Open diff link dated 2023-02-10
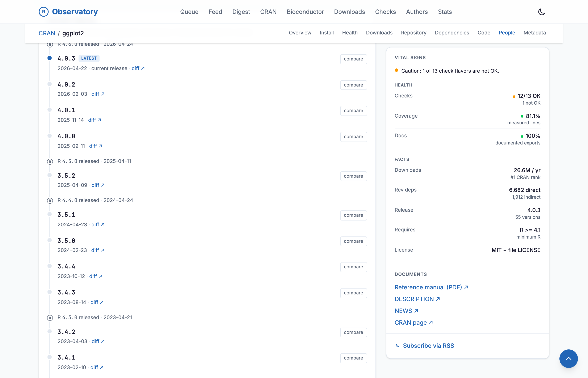This screenshot has height=378, width=588. (97, 367)
